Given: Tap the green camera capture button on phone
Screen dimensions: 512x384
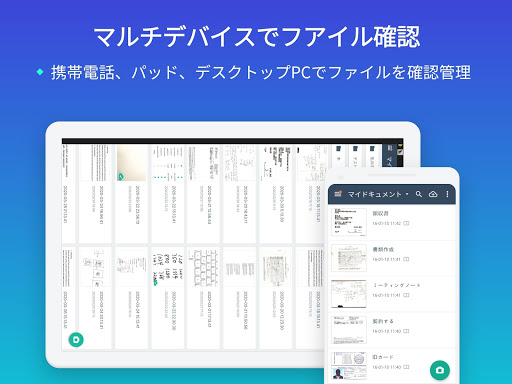Looking at the screenshot, I should 440,370.
